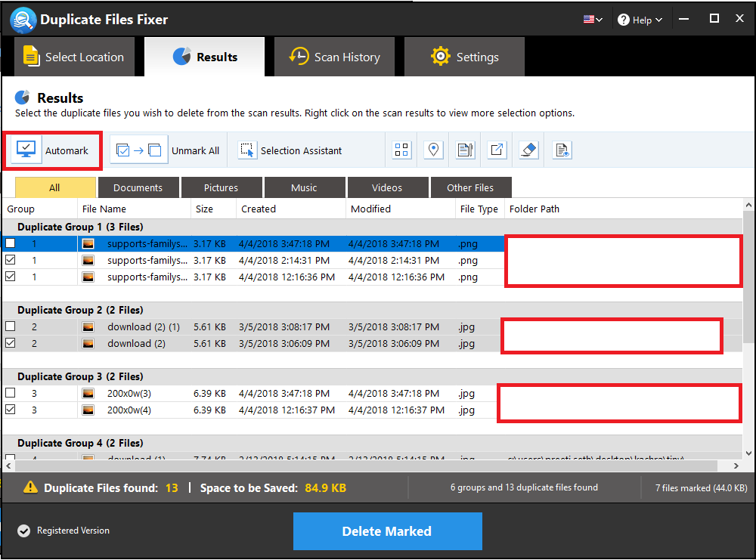Click the Registered Version checkmark icon
The height and width of the screenshot is (560, 756).
[23, 531]
